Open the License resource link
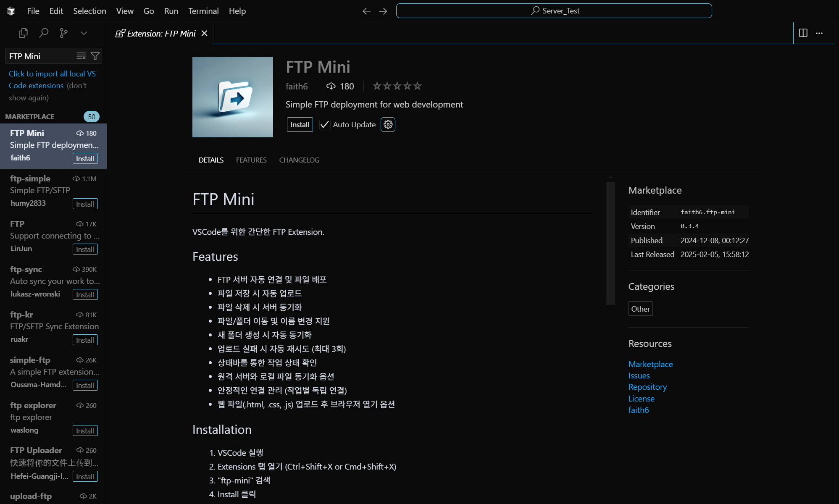The width and height of the screenshot is (839, 504). pyautogui.click(x=642, y=399)
